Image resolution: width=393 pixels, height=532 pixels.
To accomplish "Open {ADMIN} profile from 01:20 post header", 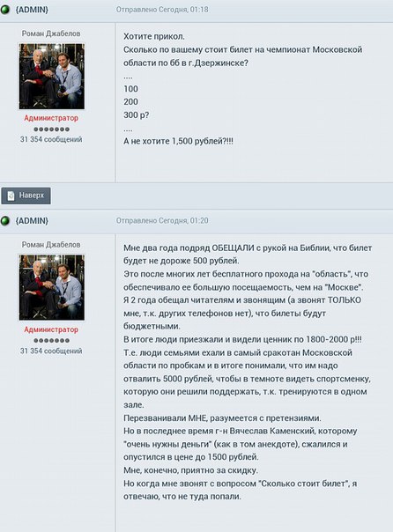I will click(x=32, y=221).
